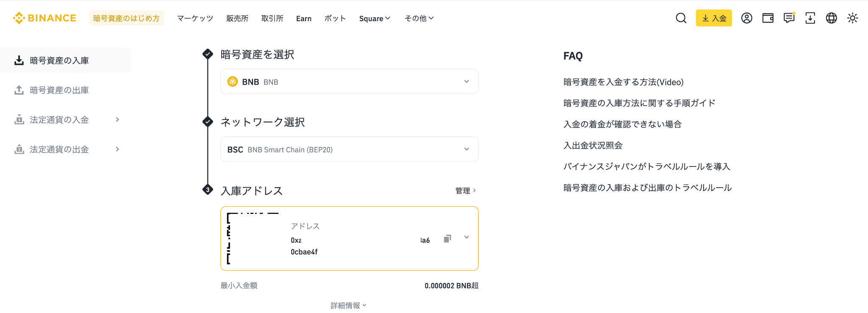Copy the deposit address with copy icon
This screenshot has height=313, width=868.
pos(447,239)
